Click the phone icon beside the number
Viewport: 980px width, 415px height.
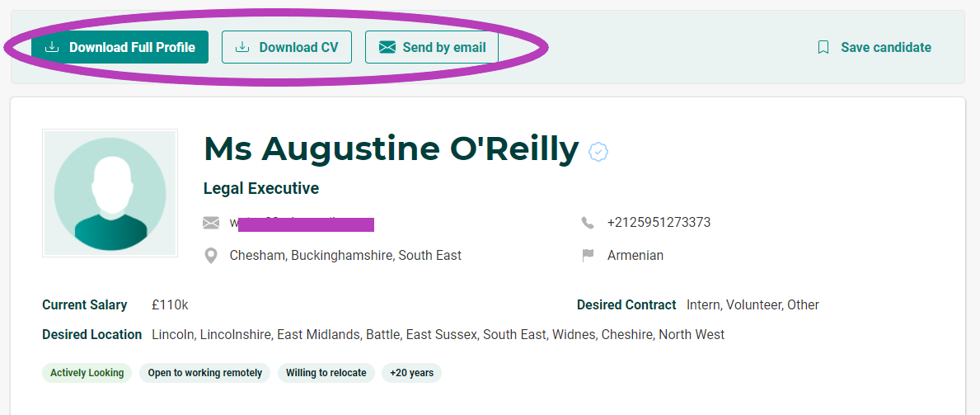tap(588, 222)
